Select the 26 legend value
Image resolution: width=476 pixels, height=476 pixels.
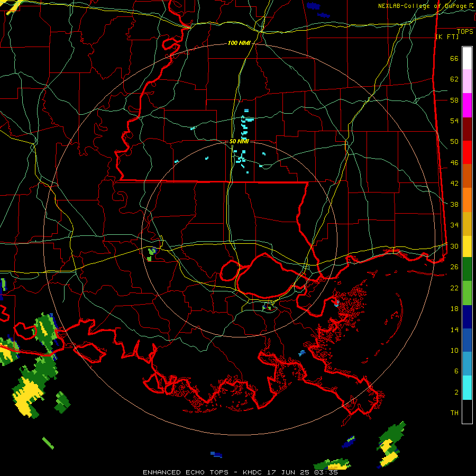(x=454, y=267)
